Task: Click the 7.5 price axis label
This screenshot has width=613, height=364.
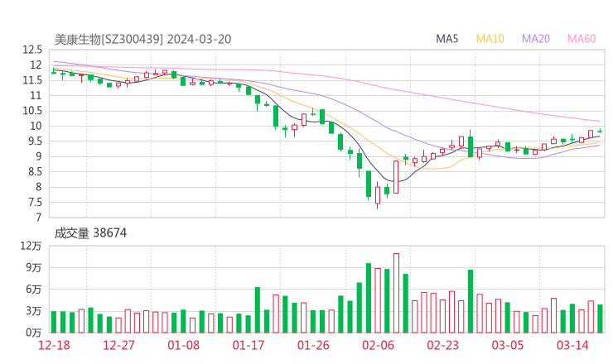Action: (x=35, y=203)
